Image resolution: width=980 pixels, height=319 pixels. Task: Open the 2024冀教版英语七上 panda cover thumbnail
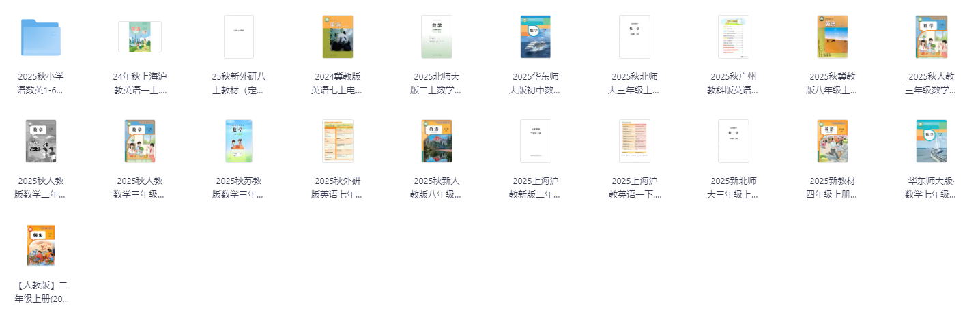pos(338,37)
